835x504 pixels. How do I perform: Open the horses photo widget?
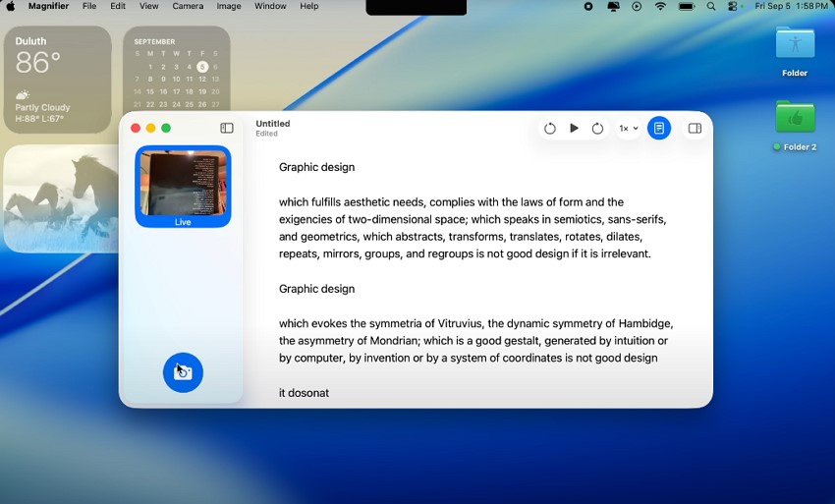click(61, 198)
